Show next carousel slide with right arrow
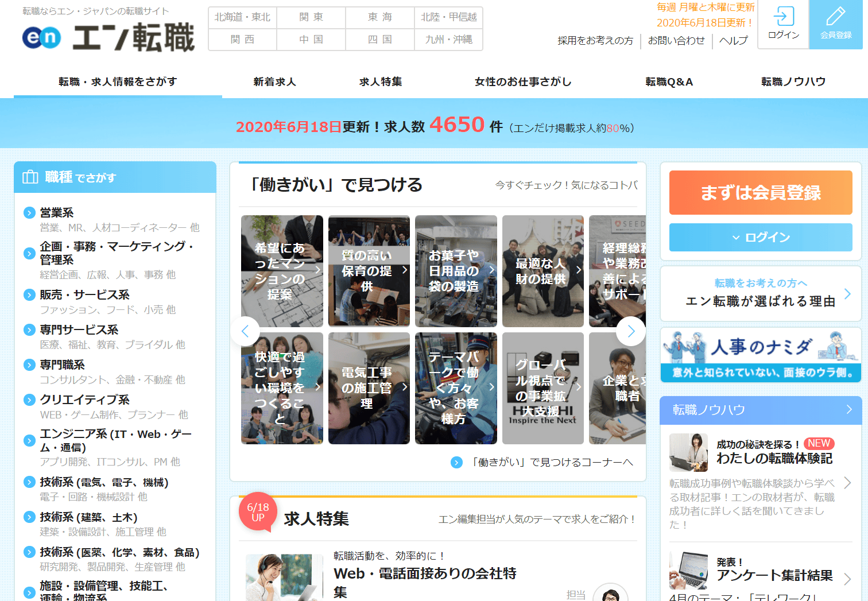This screenshot has height=601, width=868. [x=631, y=331]
